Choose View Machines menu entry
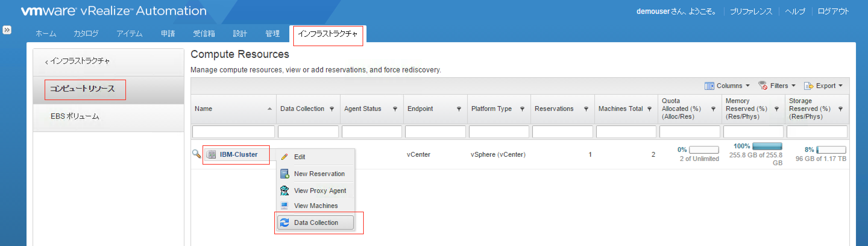The image size is (868, 246). pos(316,205)
